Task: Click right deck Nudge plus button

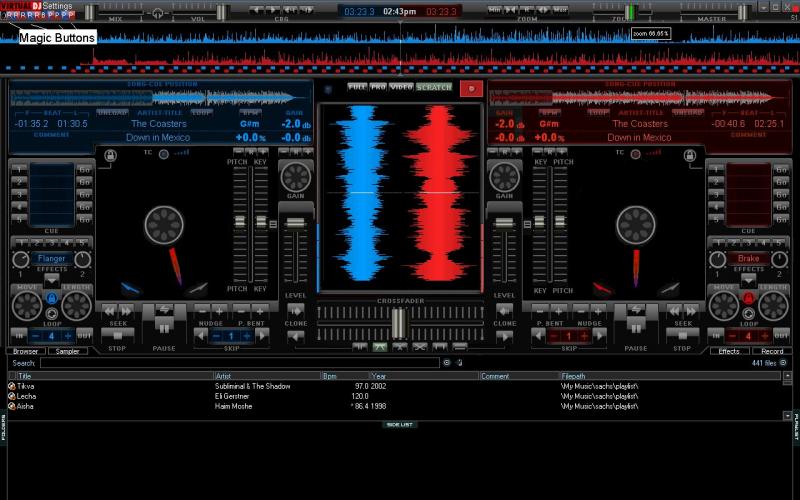Action: [x=598, y=310]
